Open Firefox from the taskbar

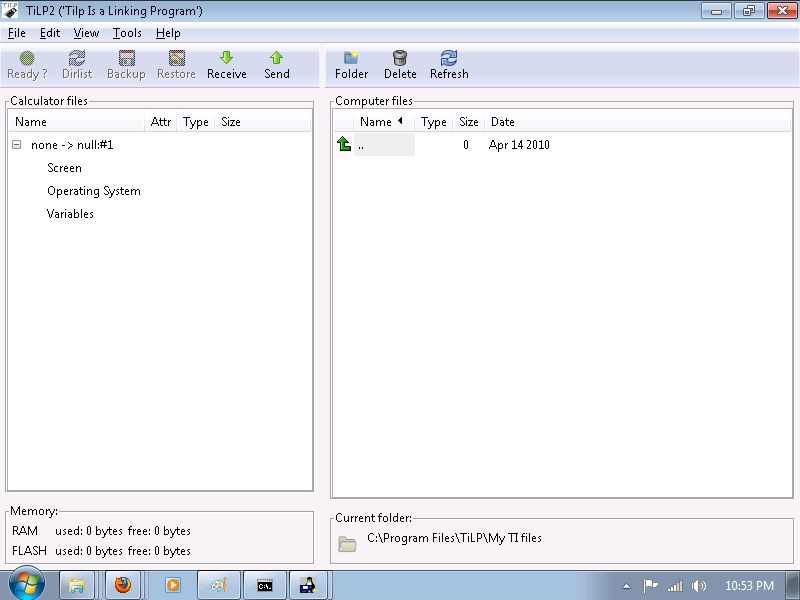123,585
